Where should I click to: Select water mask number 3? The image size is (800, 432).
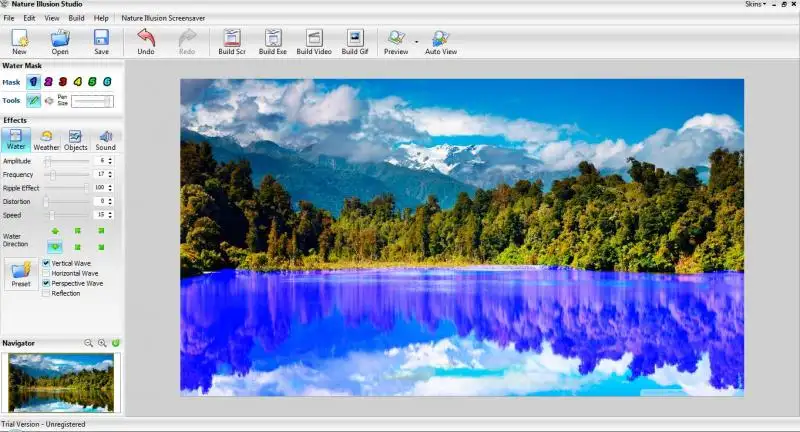point(62,82)
